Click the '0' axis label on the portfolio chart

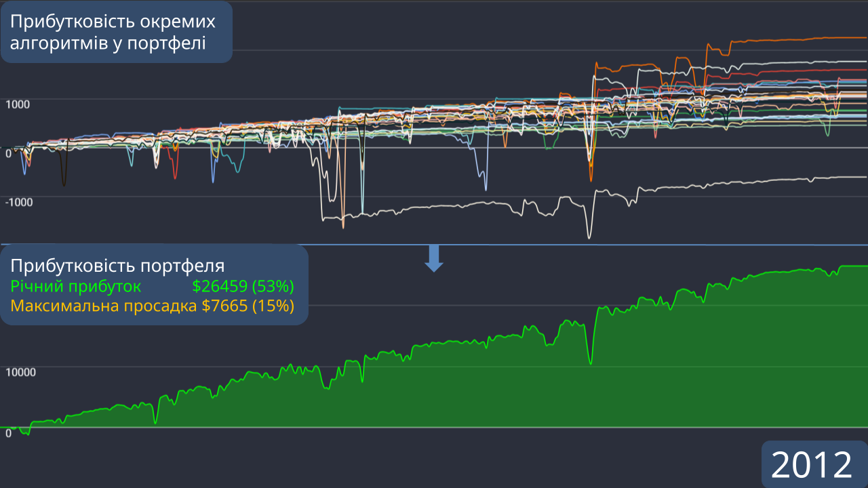pos(8,433)
